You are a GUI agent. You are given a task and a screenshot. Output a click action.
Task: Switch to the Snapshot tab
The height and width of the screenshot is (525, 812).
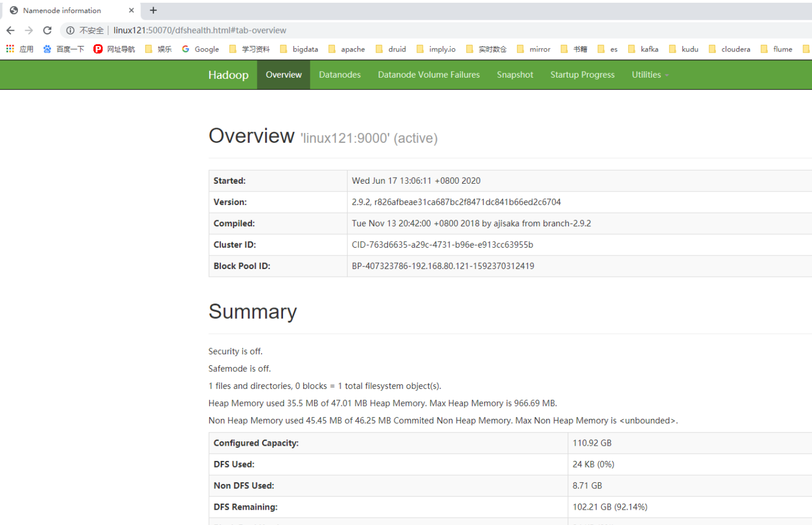[x=515, y=75]
